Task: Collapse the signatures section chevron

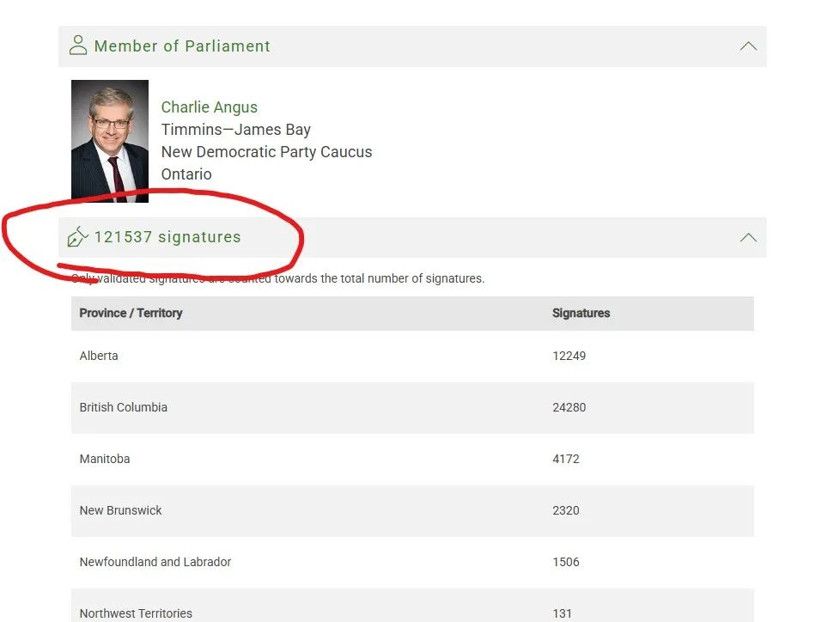Action: 748,237
